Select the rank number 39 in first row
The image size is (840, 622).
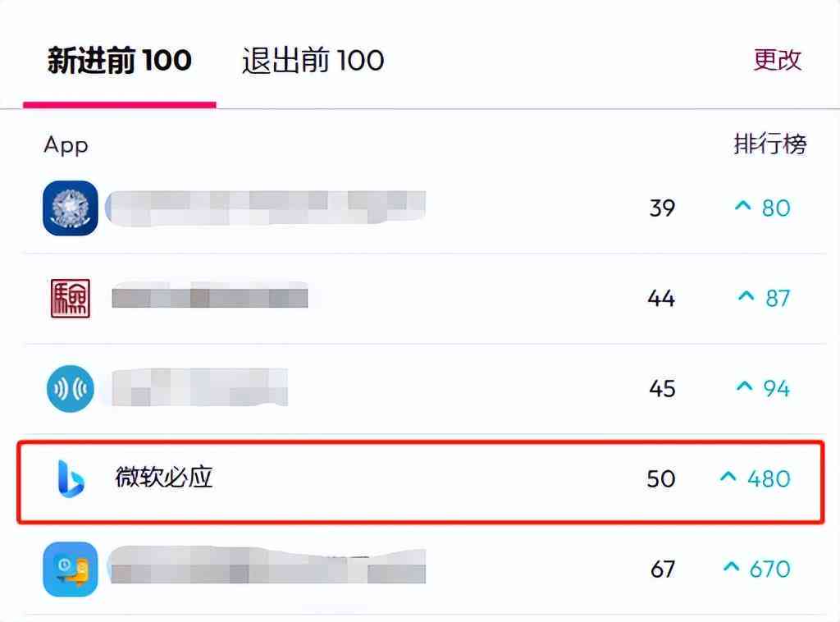(x=662, y=208)
